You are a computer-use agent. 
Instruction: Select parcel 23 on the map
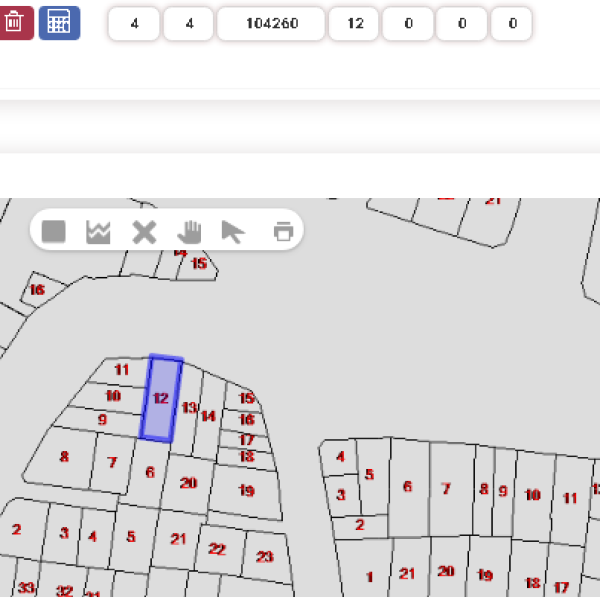click(265, 557)
